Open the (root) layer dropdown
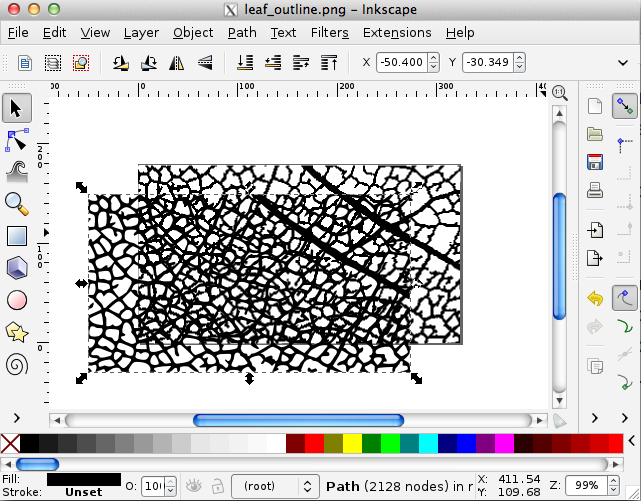641x501 pixels. [275, 487]
